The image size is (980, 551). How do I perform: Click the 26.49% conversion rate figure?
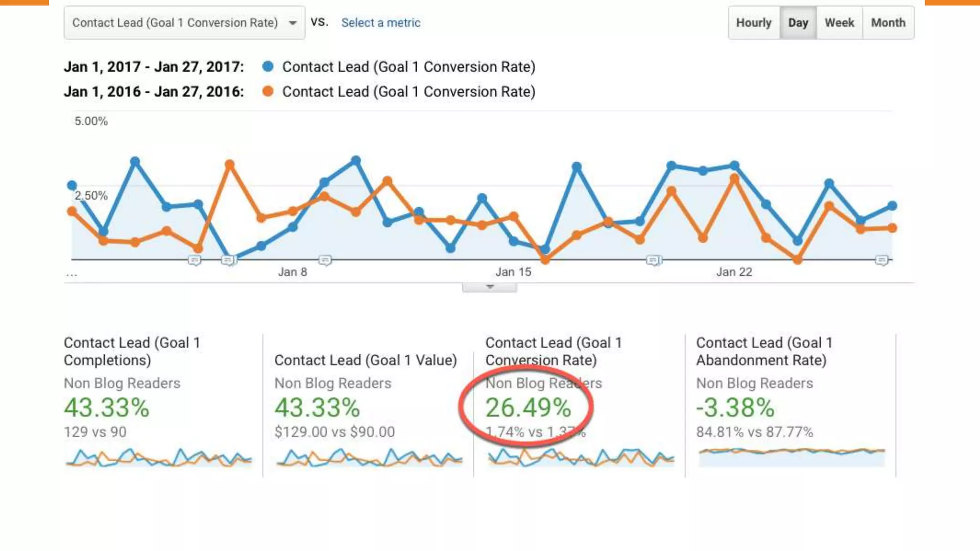(528, 408)
